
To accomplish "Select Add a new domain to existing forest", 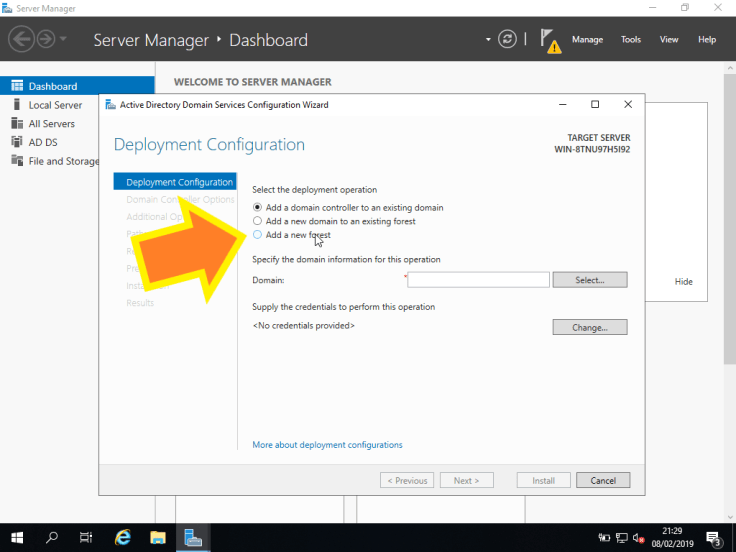I will 258,221.
